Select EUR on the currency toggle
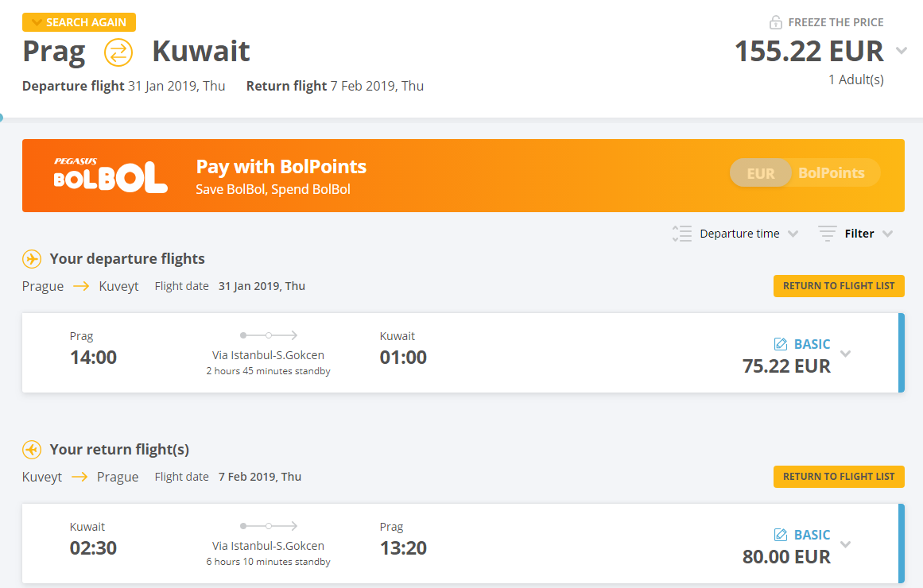The image size is (923, 588). pos(761,173)
